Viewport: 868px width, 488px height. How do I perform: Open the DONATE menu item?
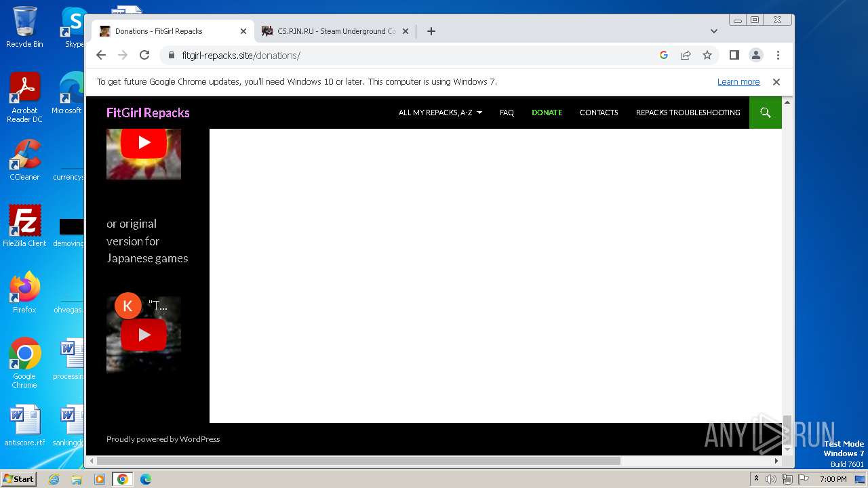(547, 113)
